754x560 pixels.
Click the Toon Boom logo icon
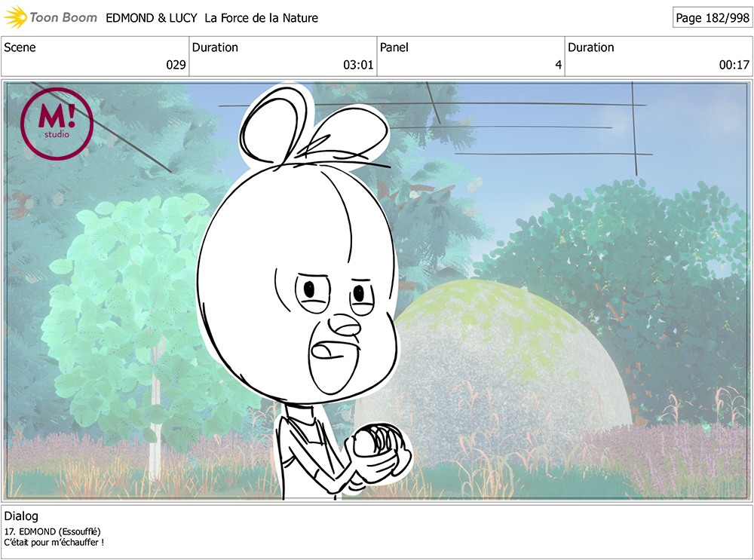click(15, 17)
